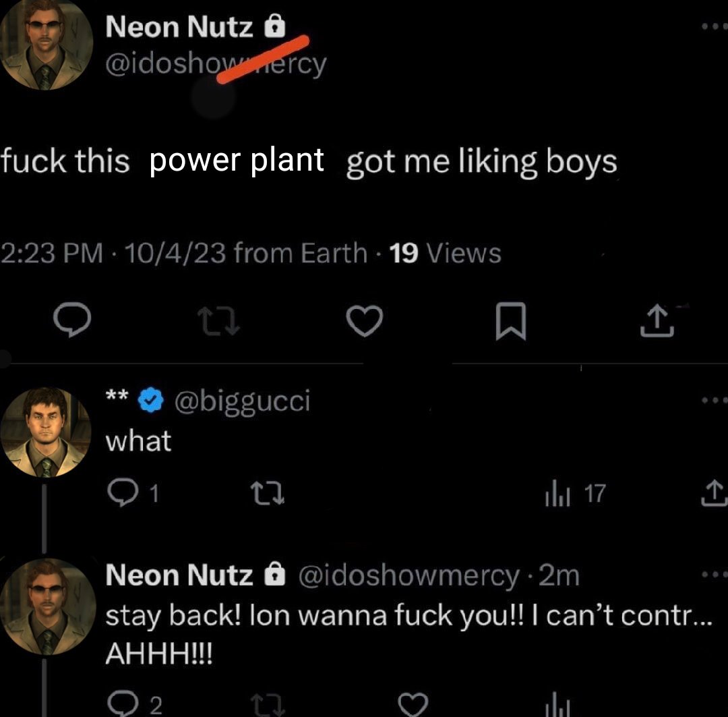
Task: View the 19 Views count details
Action: point(446,253)
